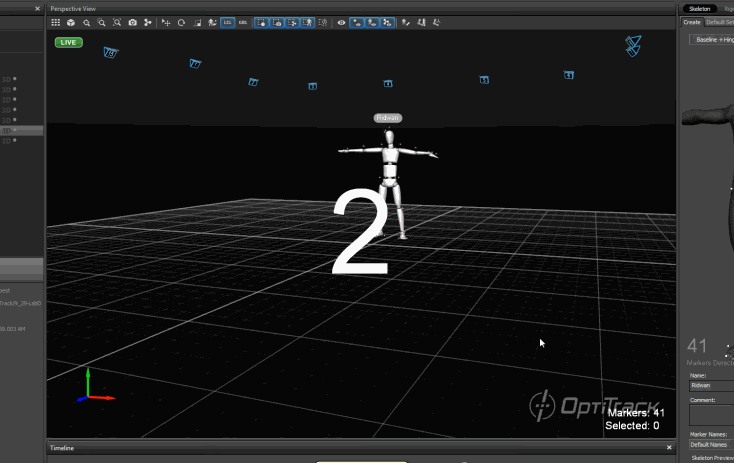Close the left side panel
This screenshot has height=463, width=734.
tap(37, 8)
